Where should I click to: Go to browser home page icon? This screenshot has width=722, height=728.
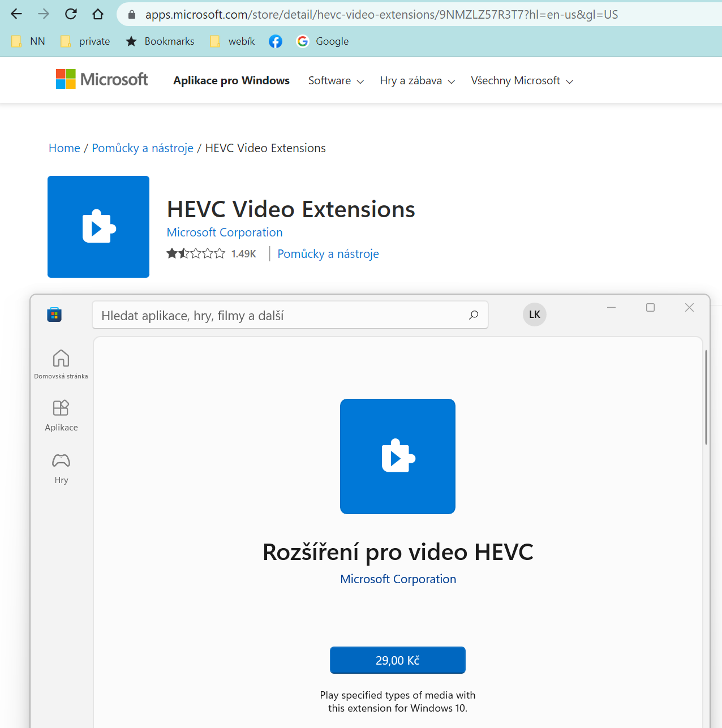coord(98,14)
